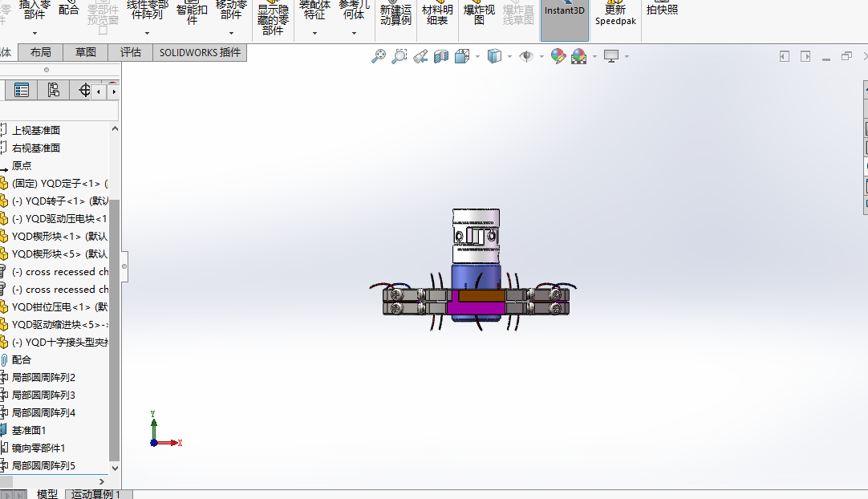This screenshot has width=868, height=499.
Task: Open the Display Style dropdown arrow
Action: [x=509, y=56]
